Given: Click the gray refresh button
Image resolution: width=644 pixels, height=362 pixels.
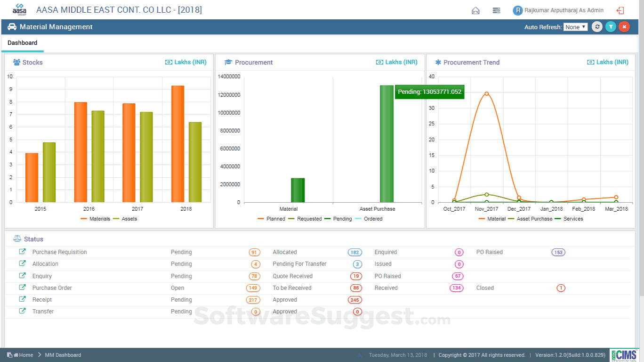Looking at the screenshot, I should click(597, 27).
